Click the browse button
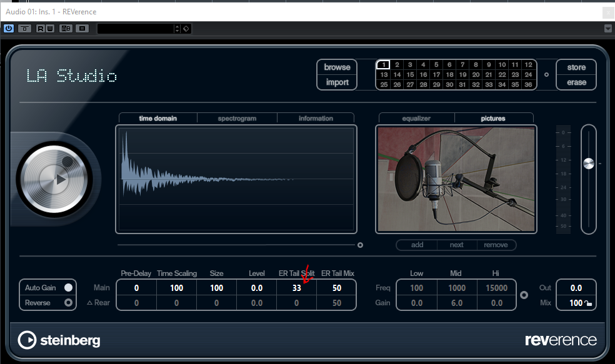 pyautogui.click(x=337, y=67)
